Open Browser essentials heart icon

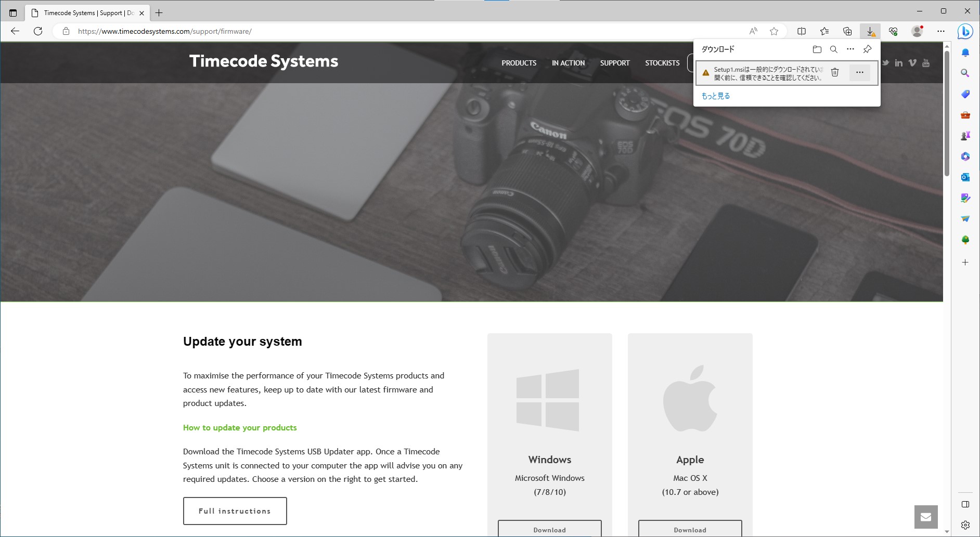[x=893, y=31]
